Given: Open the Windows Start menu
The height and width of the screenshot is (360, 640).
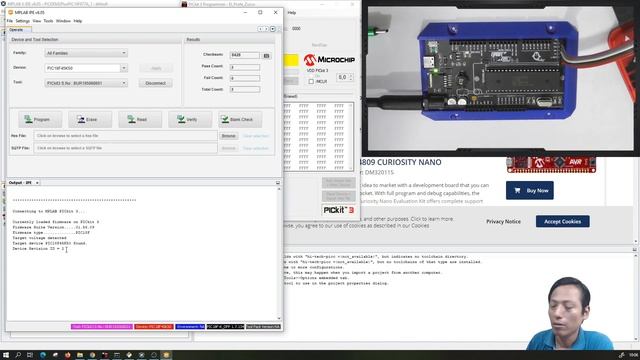Looking at the screenshot, I should pyautogui.click(x=6, y=355).
